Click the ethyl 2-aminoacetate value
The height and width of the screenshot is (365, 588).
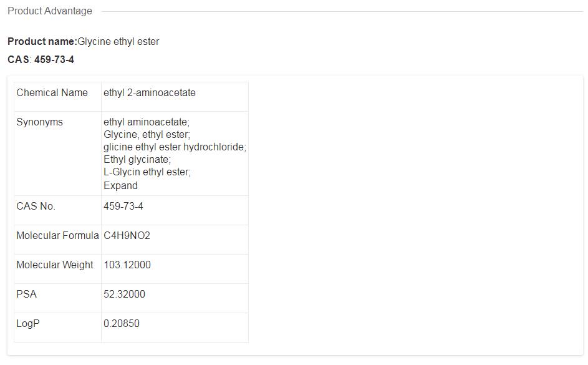pyautogui.click(x=149, y=93)
